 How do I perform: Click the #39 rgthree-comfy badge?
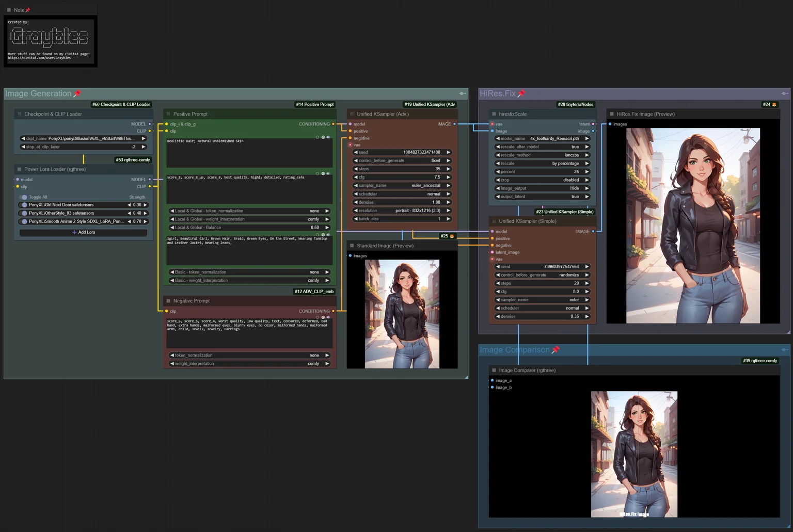click(x=760, y=361)
